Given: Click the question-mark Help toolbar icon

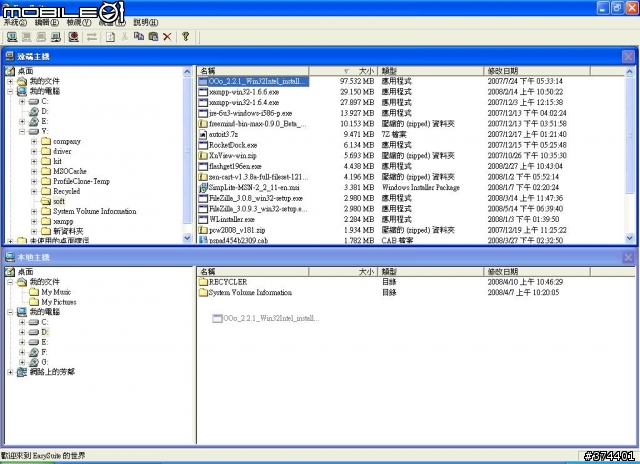Looking at the screenshot, I should [x=186, y=37].
